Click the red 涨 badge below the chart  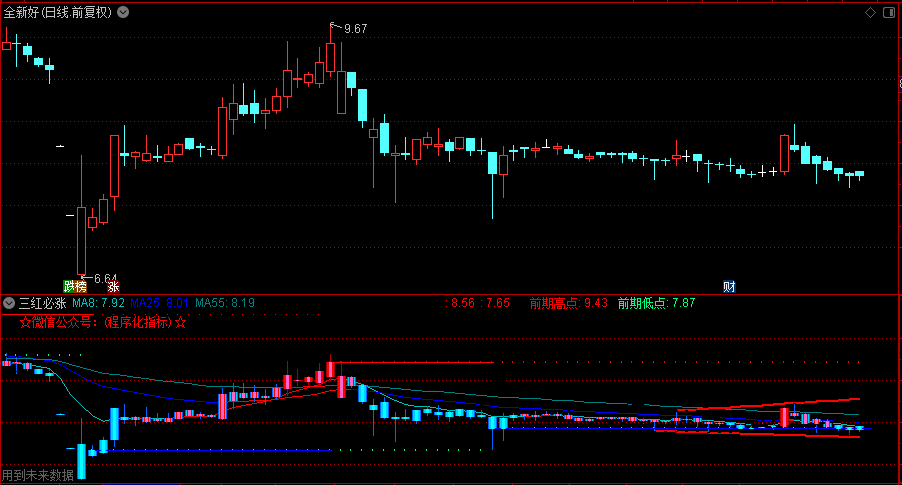[113, 286]
